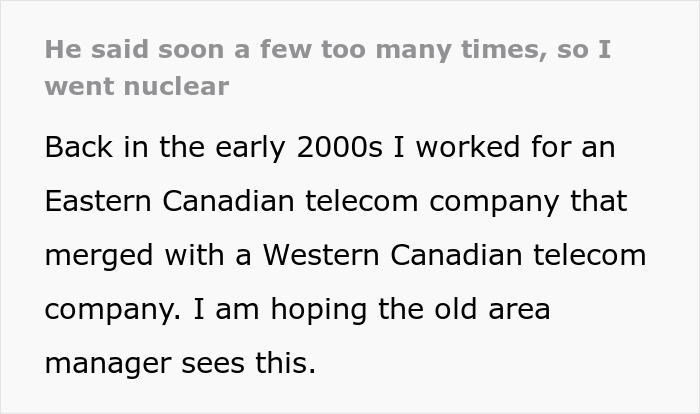Click "telecom" at end of third line
Viewport: 700px width, 414px height.
(x=589, y=255)
